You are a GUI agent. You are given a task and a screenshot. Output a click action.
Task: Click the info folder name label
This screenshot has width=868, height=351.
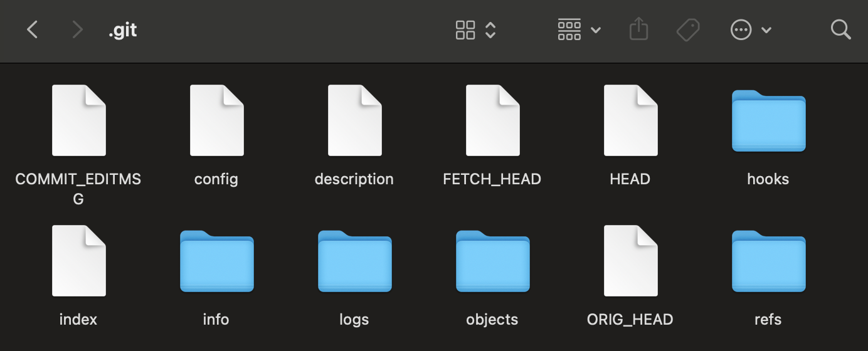point(216,320)
